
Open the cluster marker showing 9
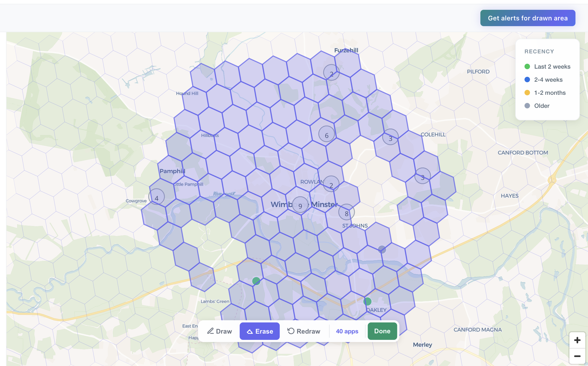(x=300, y=205)
